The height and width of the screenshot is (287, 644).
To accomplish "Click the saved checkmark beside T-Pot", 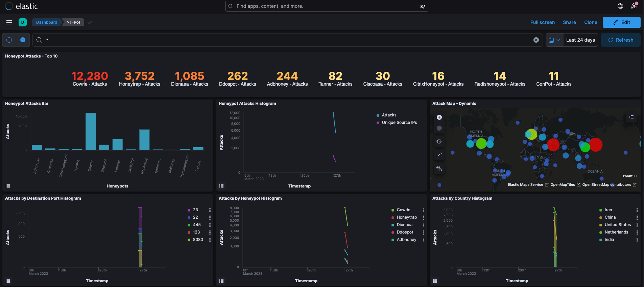I will 90,22.
